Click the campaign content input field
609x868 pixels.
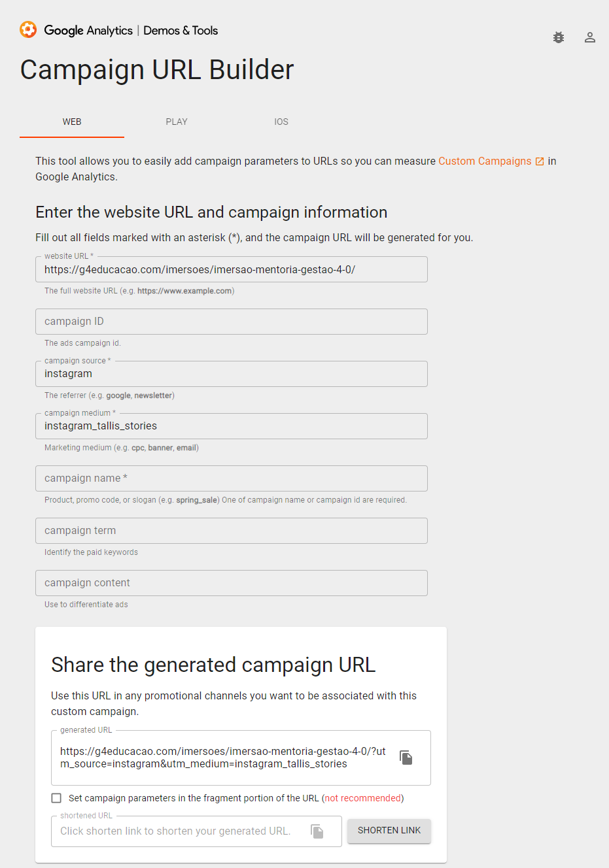coord(232,583)
